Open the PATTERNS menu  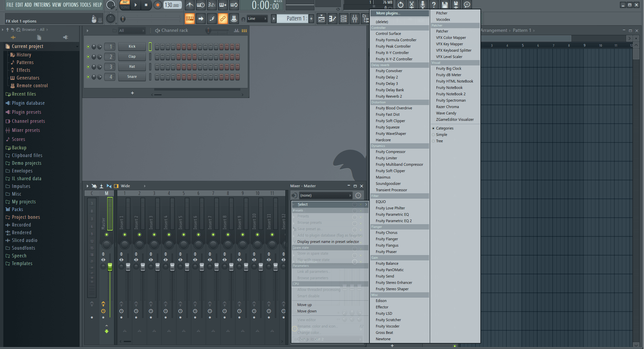click(42, 5)
